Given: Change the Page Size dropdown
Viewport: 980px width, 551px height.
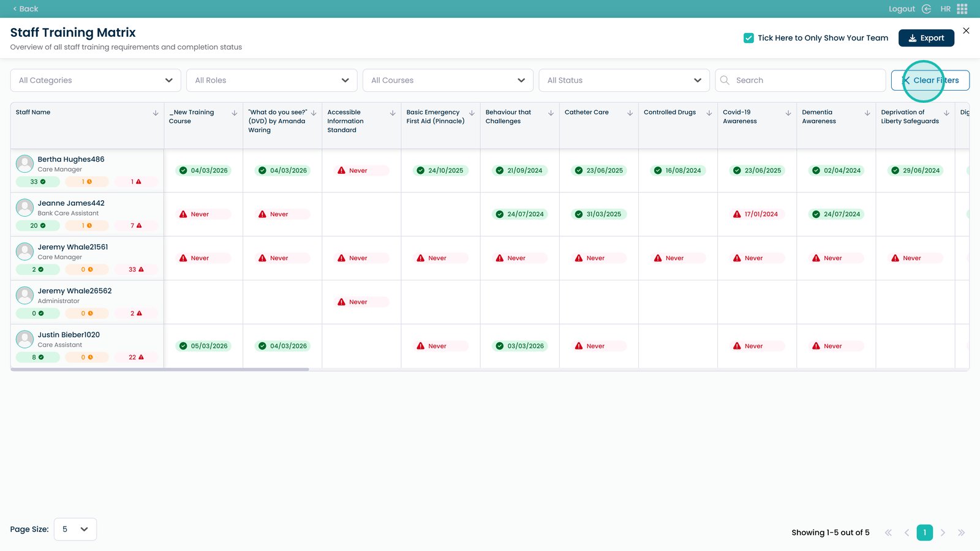Looking at the screenshot, I should coord(75,530).
